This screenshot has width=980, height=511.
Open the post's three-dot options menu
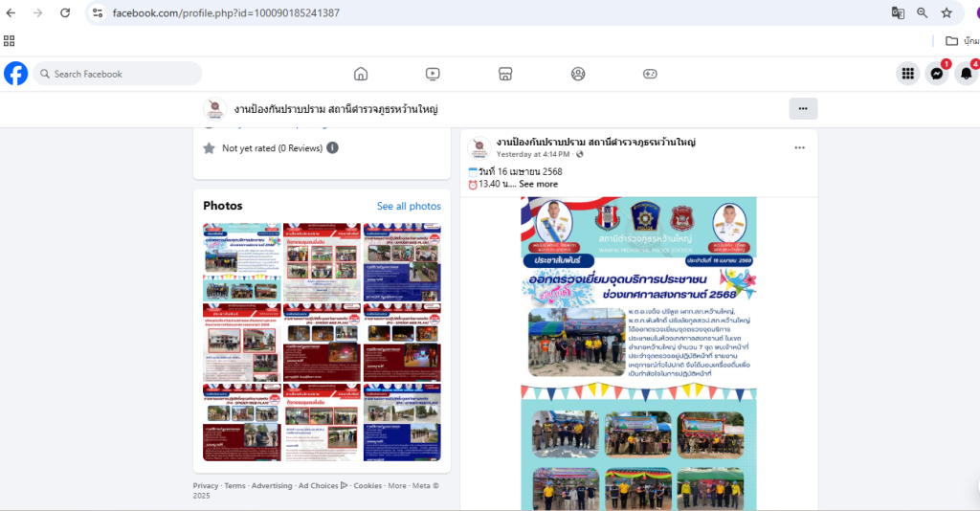pos(800,147)
